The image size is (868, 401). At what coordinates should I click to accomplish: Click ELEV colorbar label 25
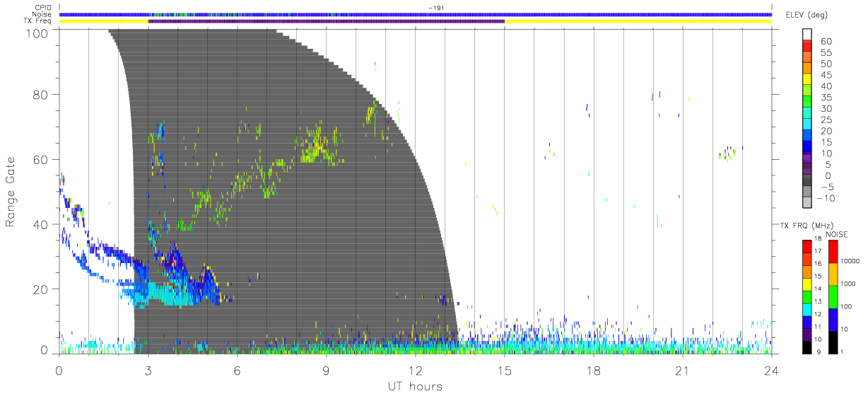click(826, 120)
